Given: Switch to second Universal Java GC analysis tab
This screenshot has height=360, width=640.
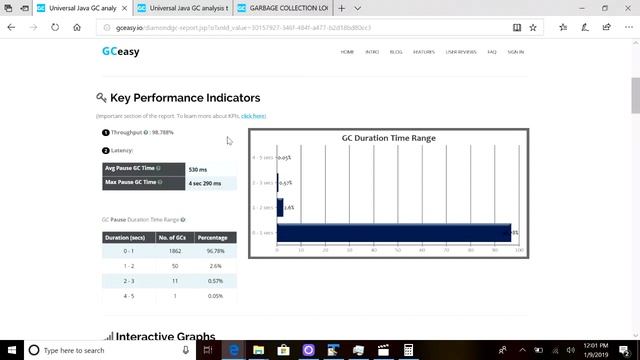Looking at the screenshot, I should coord(183,8).
